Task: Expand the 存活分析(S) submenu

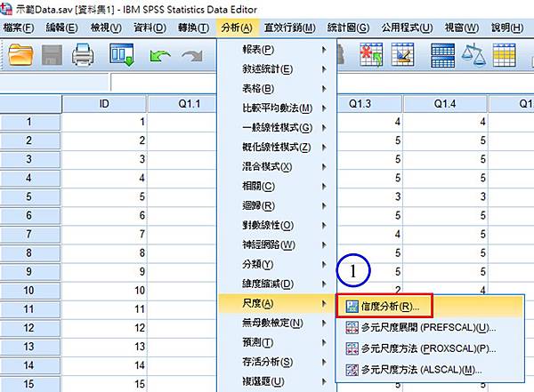Action: 277,362
